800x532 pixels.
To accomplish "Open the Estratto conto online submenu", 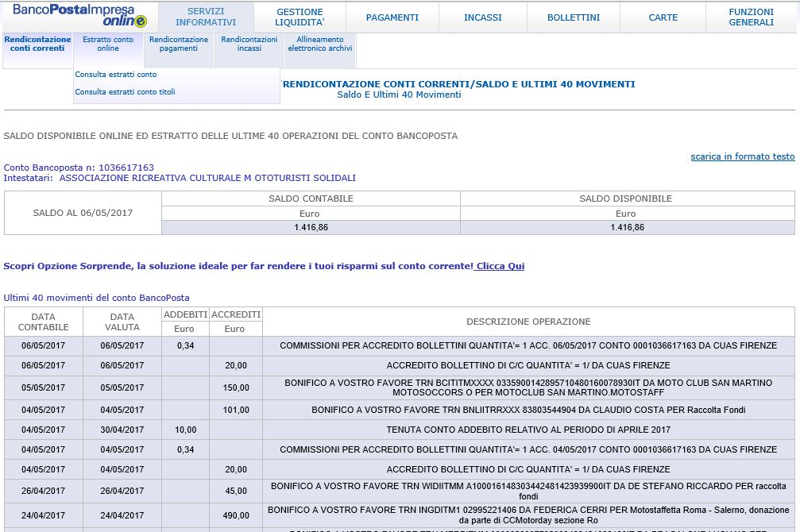I will [x=108, y=44].
